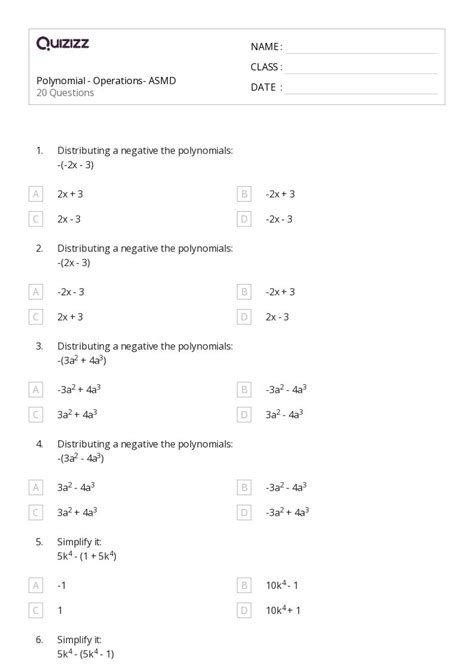The image size is (474, 670).
Task: Check answer box C '1' in question 5
Action: [36, 611]
